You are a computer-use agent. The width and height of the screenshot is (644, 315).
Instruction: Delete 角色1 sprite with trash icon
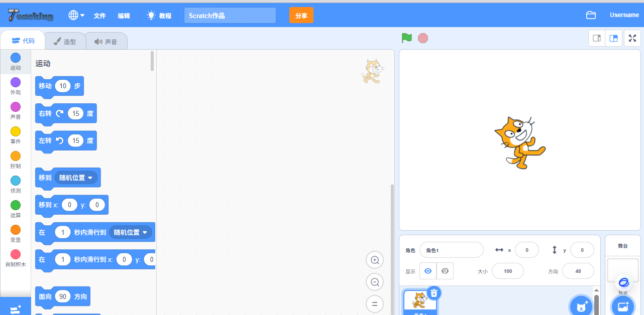point(435,293)
